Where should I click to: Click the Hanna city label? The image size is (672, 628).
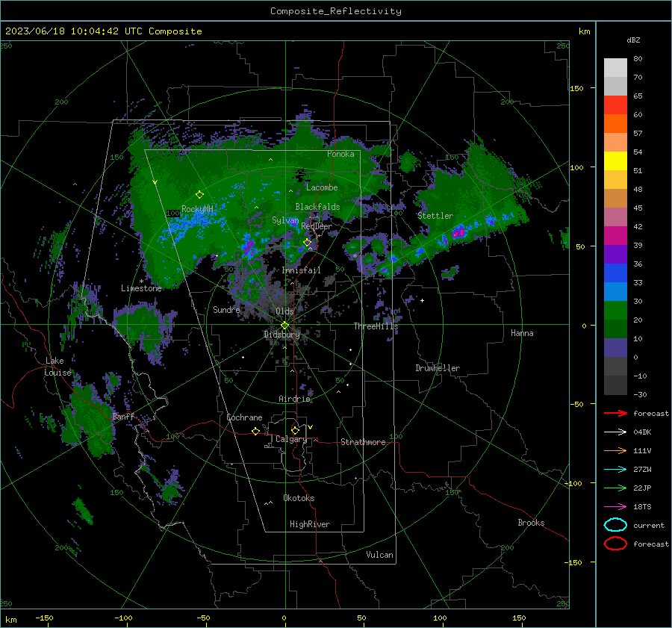pyautogui.click(x=522, y=333)
